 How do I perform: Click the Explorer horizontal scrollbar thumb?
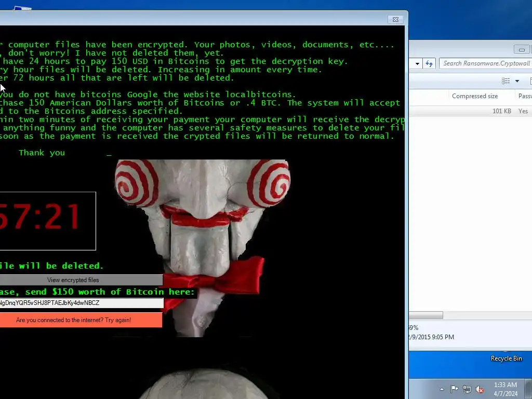pyautogui.click(x=426, y=315)
